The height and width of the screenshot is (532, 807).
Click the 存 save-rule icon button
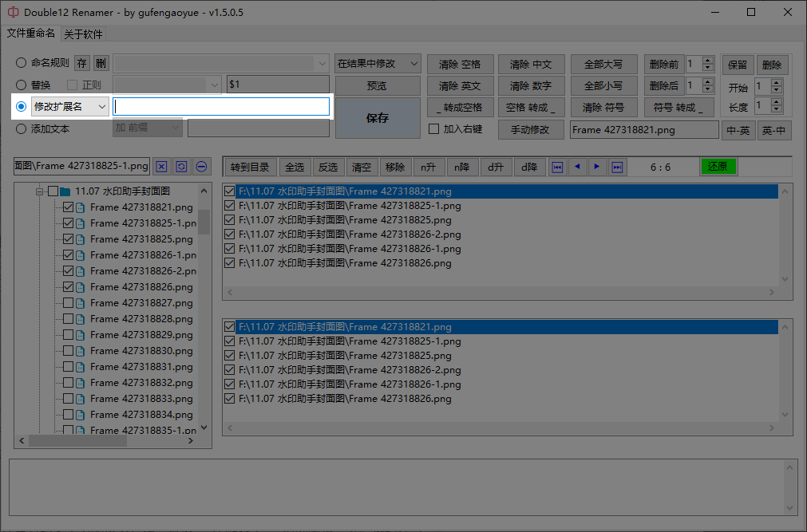coord(82,63)
